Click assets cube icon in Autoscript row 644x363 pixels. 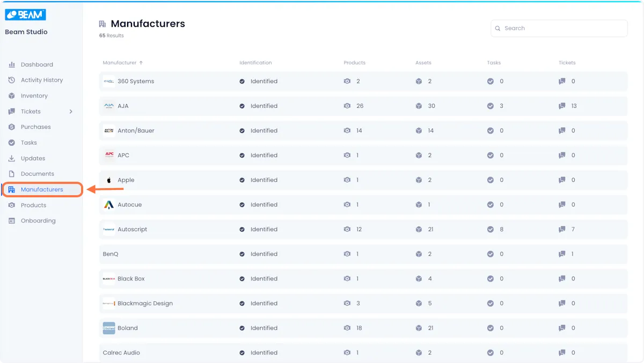pyautogui.click(x=419, y=229)
